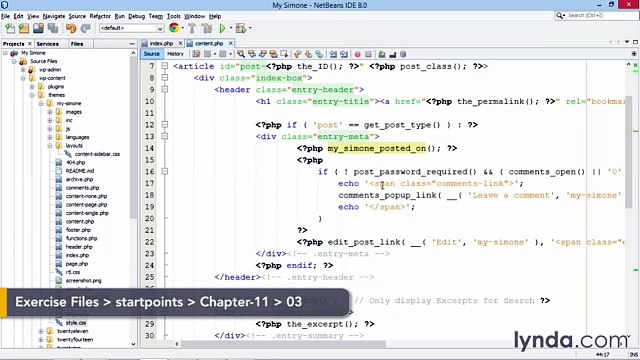The width and height of the screenshot is (640, 360).
Task: Click the editor vertical scrollbar thumb
Action: 629,153
